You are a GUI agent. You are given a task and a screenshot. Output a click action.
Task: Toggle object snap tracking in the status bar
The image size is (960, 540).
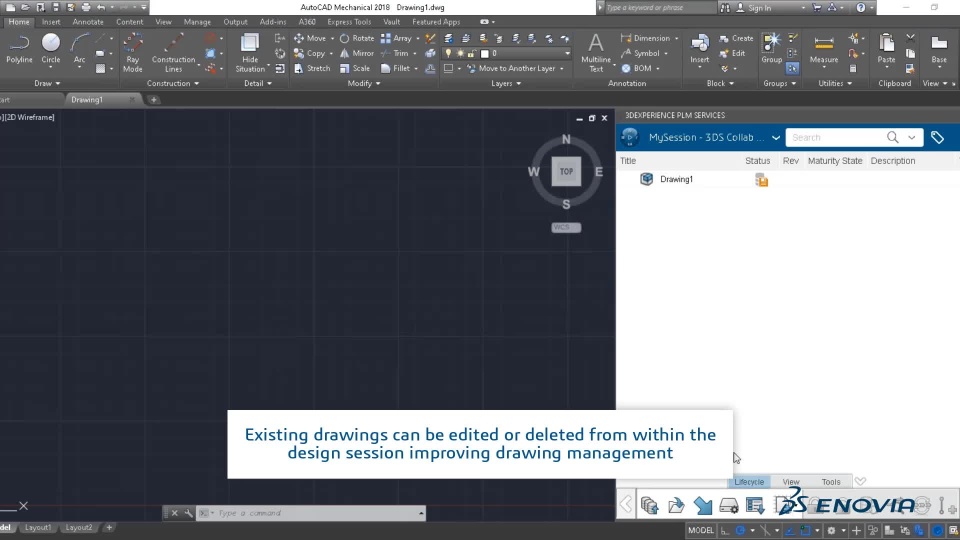click(x=789, y=530)
